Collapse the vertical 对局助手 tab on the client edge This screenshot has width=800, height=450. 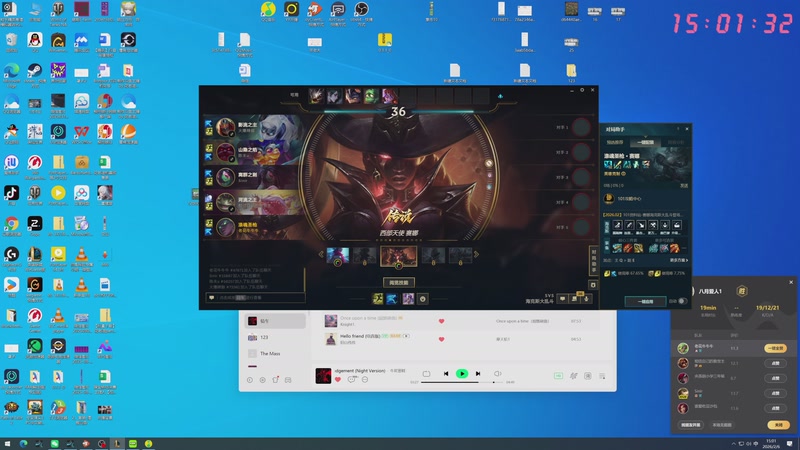pyautogui.click(x=593, y=261)
